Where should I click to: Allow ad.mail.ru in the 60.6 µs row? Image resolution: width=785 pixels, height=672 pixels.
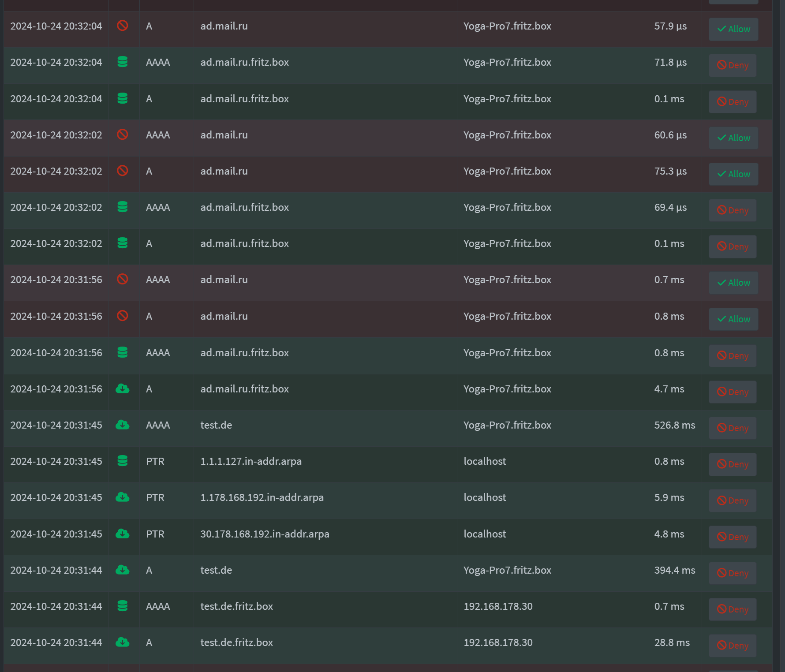(733, 138)
